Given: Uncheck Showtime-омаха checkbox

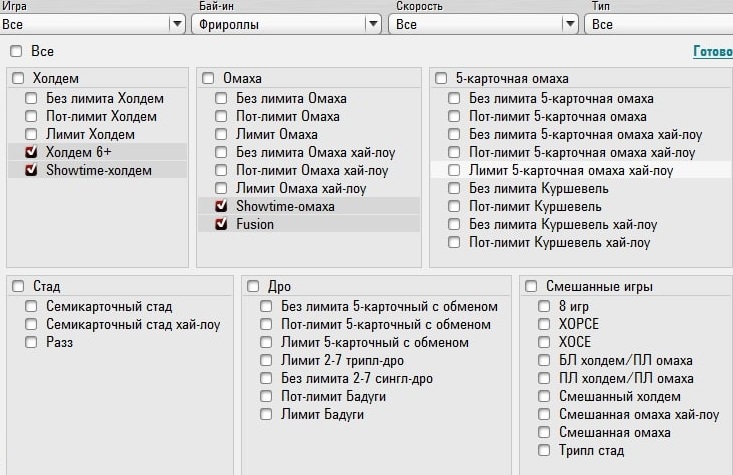Looking at the screenshot, I should 221,206.
